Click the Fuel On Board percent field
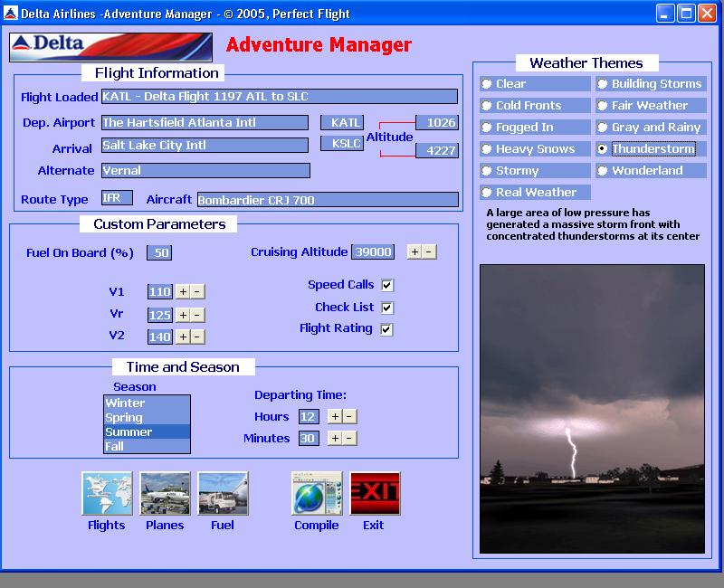 pyautogui.click(x=159, y=252)
